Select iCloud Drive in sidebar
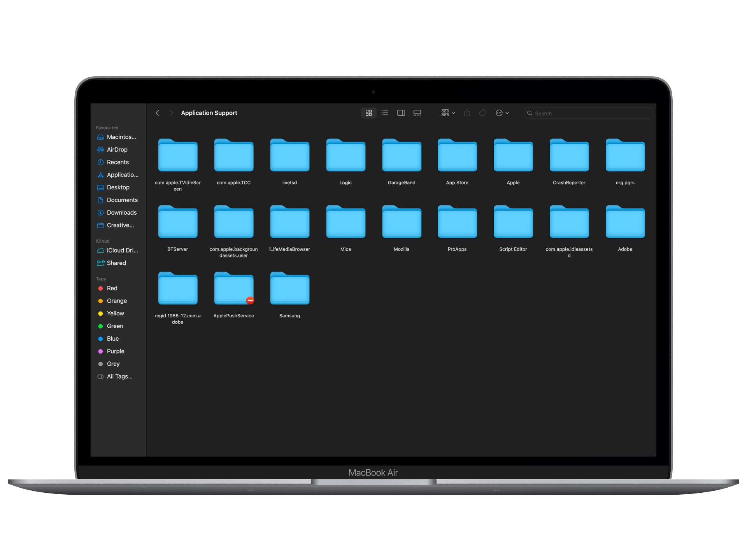The width and height of the screenshot is (747, 560). [x=122, y=250]
